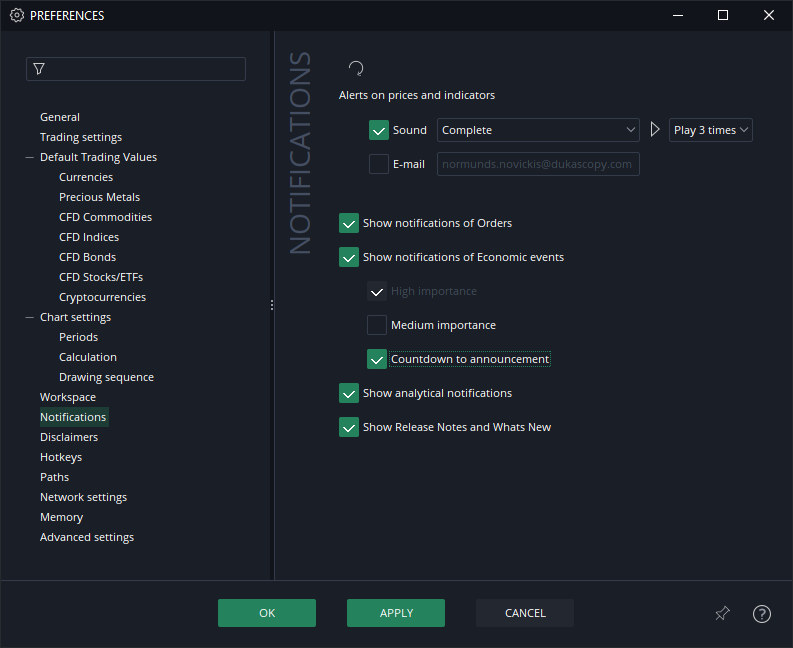Viewport: 793px width, 648px height.
Task: Collapse the Chart settings tree node
Action: pos(30,317)
